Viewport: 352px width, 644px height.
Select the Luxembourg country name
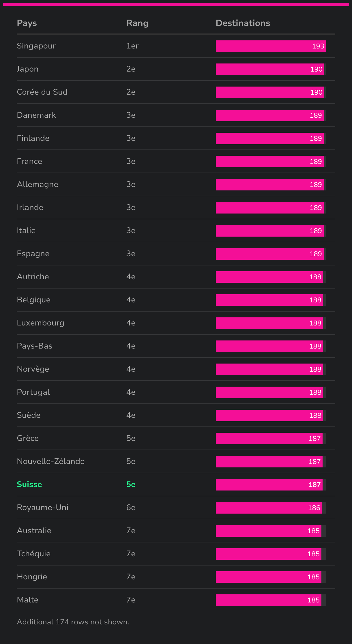(x=40, y=323)
